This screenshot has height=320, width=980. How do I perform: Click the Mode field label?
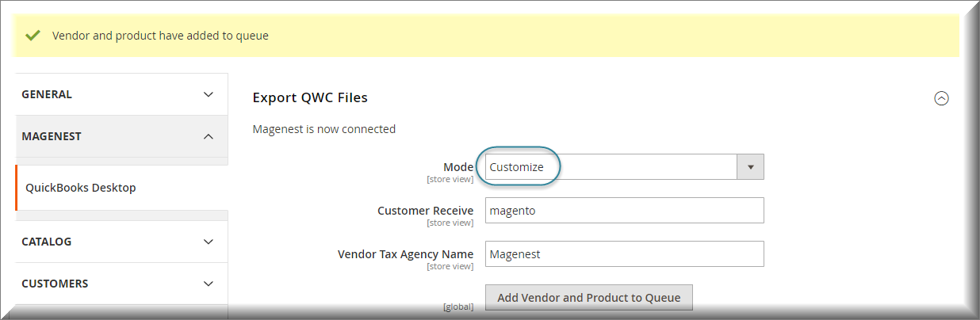tap(457, 167)
